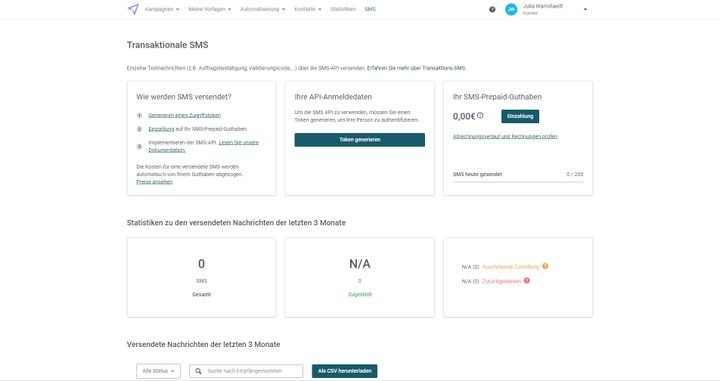This screenshot has width=720, height=381.
Task: Open the Alle Status filter dropdown
Action: pos(158,371)
